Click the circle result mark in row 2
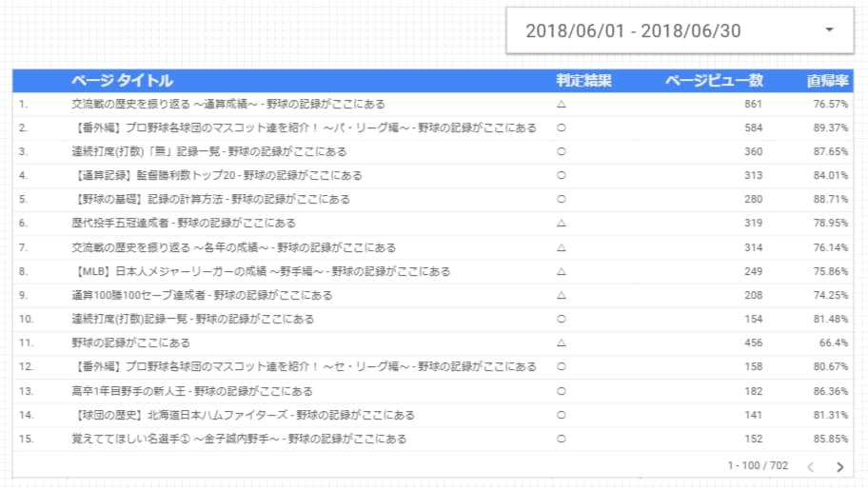The image size is (868, 488). 562,127
